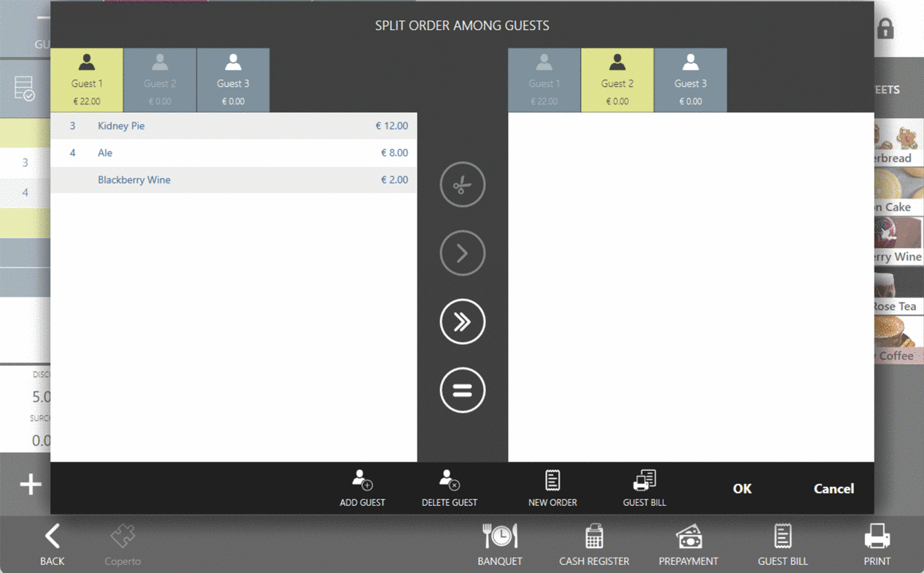Select Guest 3 tab on left panel
Viewport: 924px width, 573px height.
point(232,81)
